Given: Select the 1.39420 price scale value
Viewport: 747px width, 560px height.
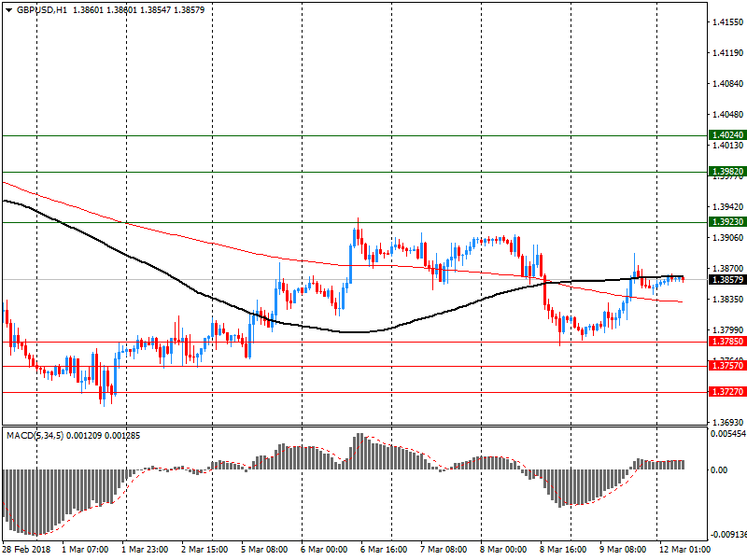Looking at the screenshot, I should pos(728,206).
